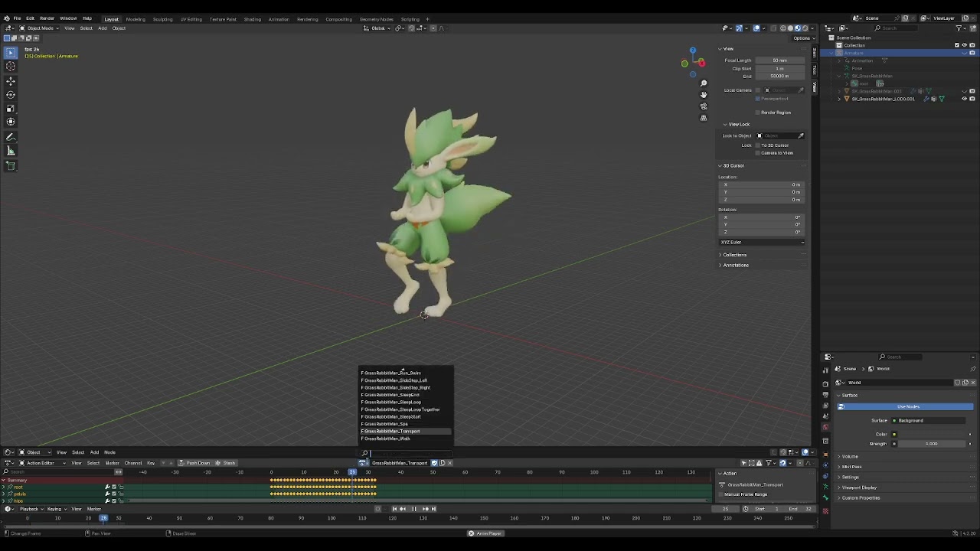Screen dimensions: 980x551
Task: Open the Edit menu
Action: point(30,18)
